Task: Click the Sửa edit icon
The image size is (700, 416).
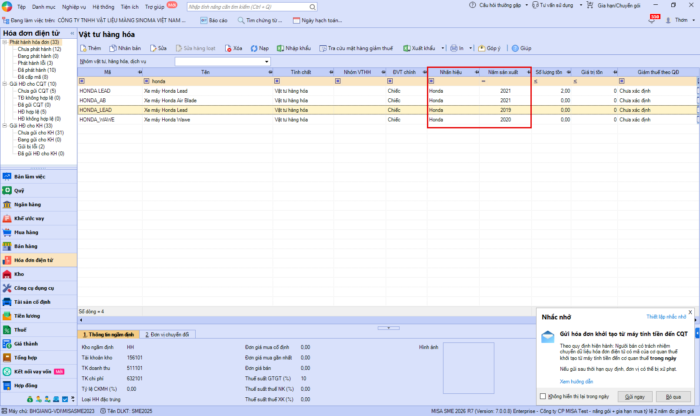Action: pos(153,48)
